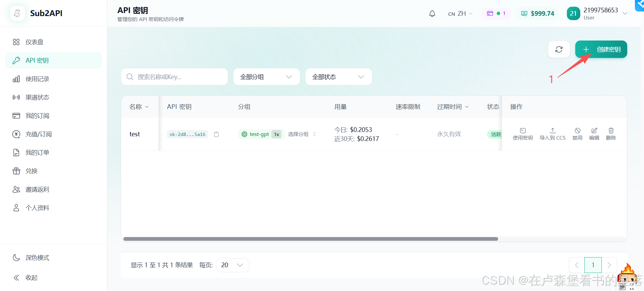The width and height of the screenshot is (644, 291).
Task: Expand the 全部分组 group filter
Action: click(x=267, y=77)
